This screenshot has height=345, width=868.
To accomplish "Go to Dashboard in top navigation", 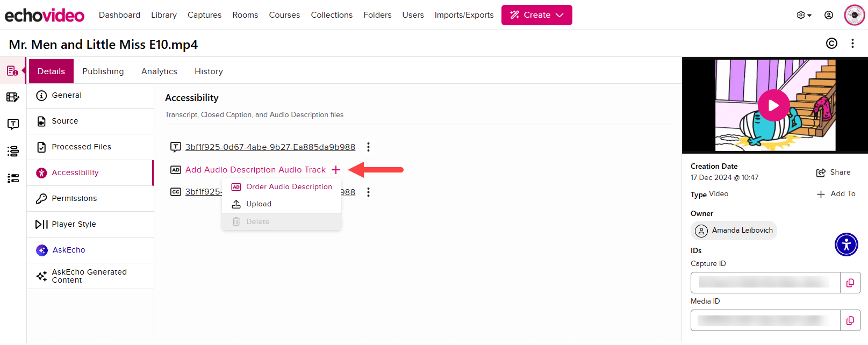I will [x=119, y=15].
